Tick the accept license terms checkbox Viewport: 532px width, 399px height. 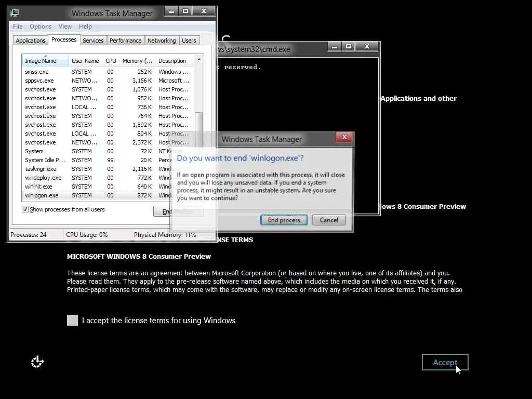click(72, 320)
